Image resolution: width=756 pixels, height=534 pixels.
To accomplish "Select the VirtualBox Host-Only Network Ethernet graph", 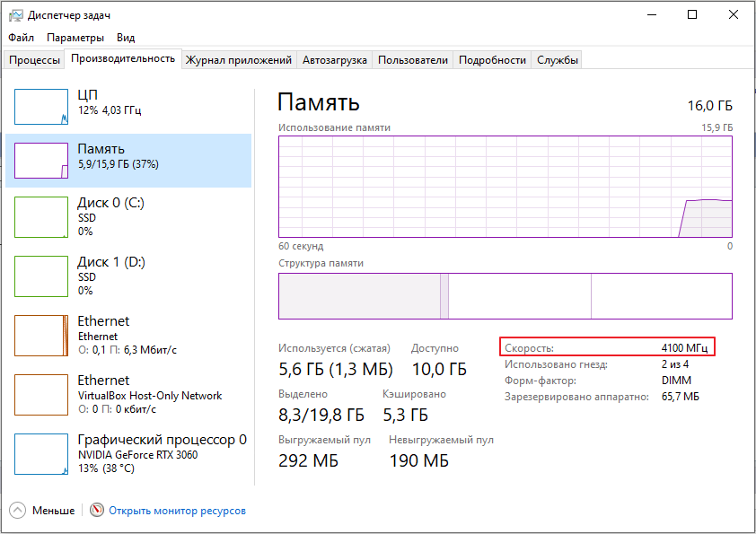I will coord(41,394).
